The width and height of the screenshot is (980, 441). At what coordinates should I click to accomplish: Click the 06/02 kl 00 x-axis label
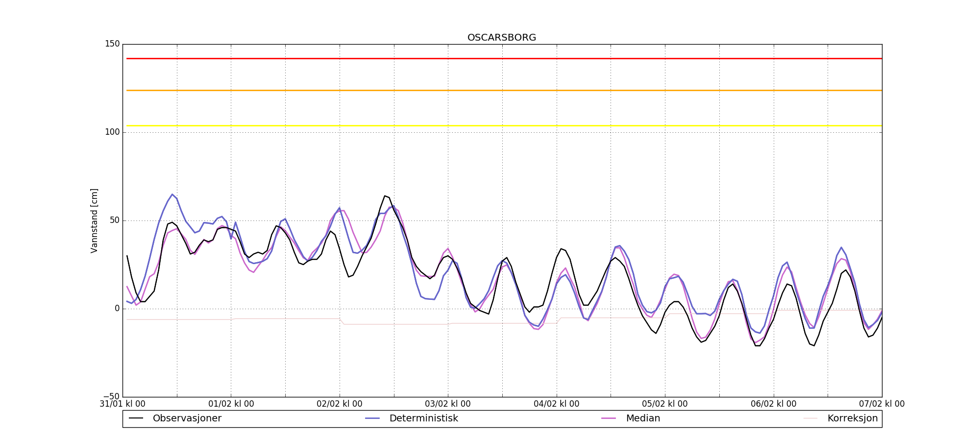pyautogui.click(x=773, y=404)
